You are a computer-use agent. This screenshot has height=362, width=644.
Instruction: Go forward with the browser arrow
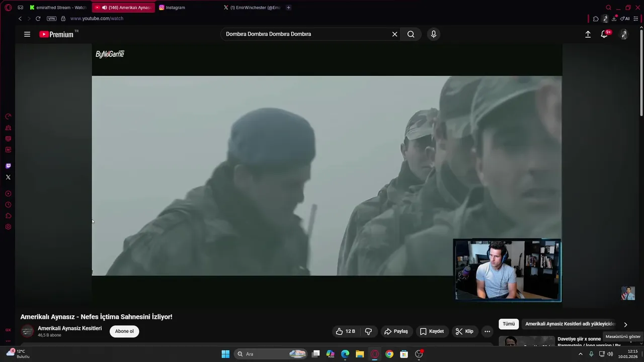tap(29, 19)
